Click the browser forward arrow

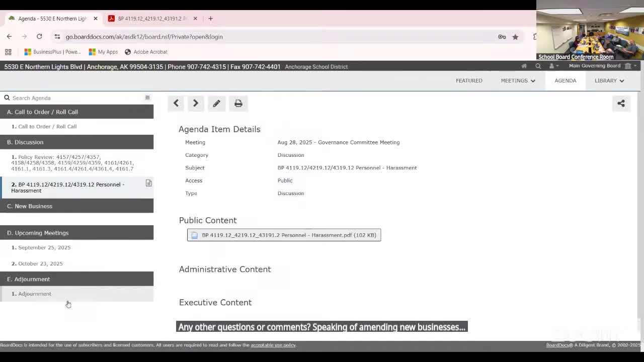24,37
